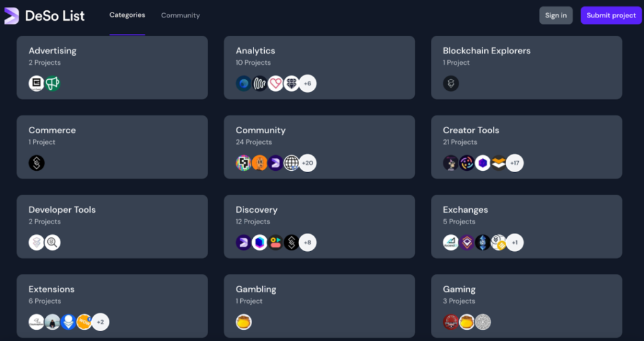Click pot of gold icon in Gaming
Image resolution: width=644 pixels, height=341 pixels.
click(x=467, y=322)
